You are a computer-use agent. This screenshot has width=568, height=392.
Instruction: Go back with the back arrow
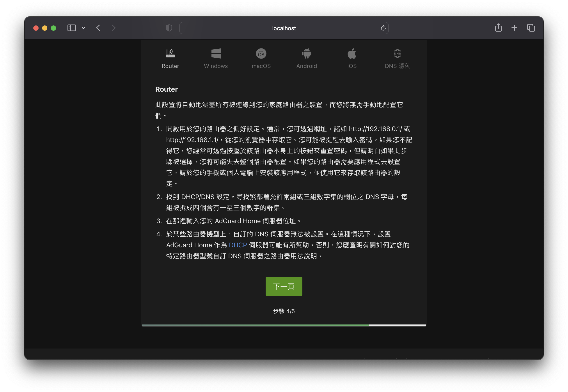[x=98, y=28]
